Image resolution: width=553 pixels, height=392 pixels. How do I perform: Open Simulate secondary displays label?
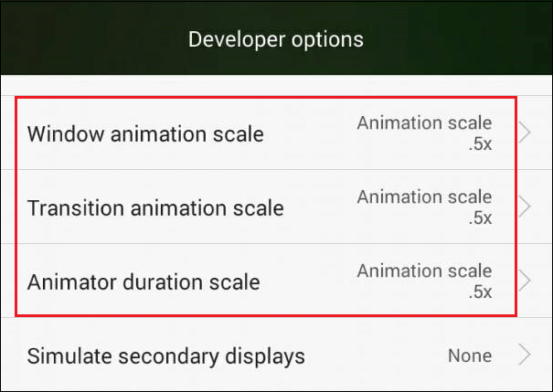point(165,355)
